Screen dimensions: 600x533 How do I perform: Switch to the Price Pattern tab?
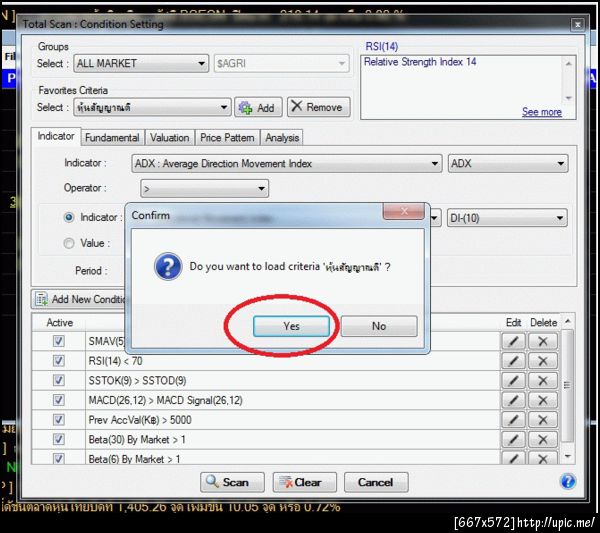click(x=227, y=138)
